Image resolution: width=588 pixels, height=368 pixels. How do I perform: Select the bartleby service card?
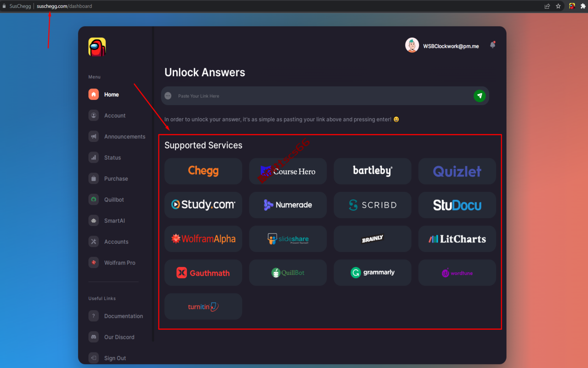[373, 171]
